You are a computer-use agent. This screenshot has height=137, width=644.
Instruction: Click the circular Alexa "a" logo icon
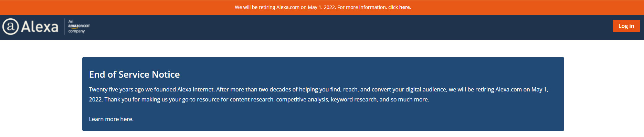pyautogui.click(x=10, y=27)
